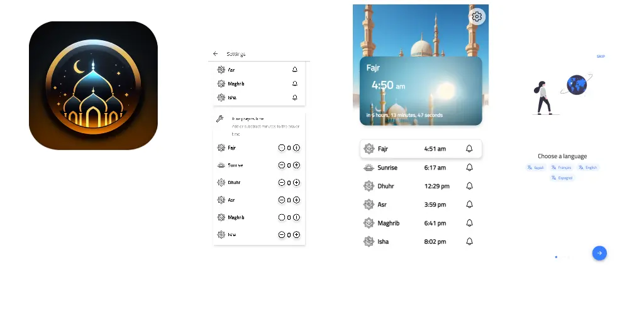This screenshot has width=644, height=314.
Task: Open settings via the gear icon
Action: (x=477, y=17)
